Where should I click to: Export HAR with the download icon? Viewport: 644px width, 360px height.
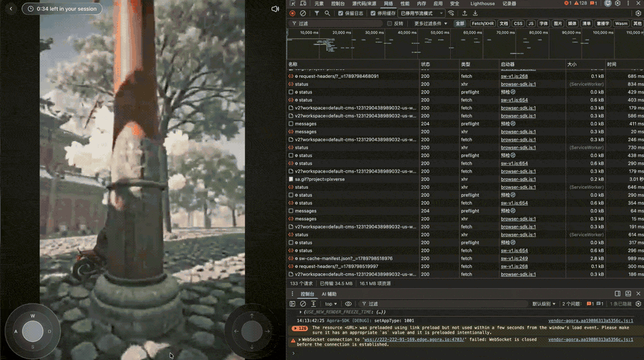point(475,13)
